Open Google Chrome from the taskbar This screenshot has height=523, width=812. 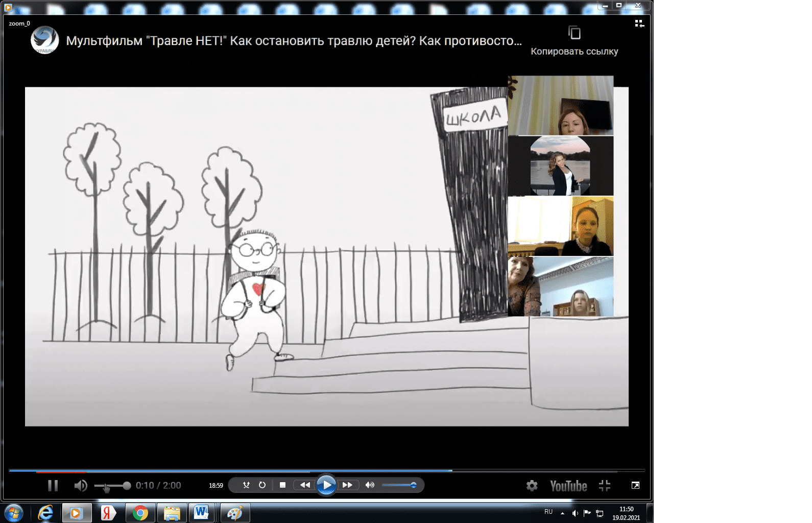coord(140,513)
